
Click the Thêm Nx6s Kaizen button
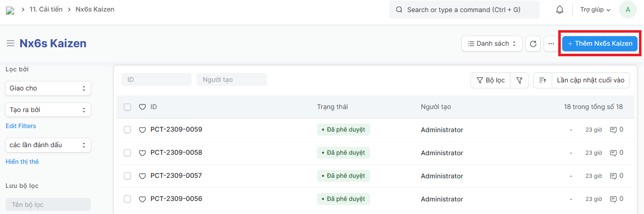[x=600, y=44]
